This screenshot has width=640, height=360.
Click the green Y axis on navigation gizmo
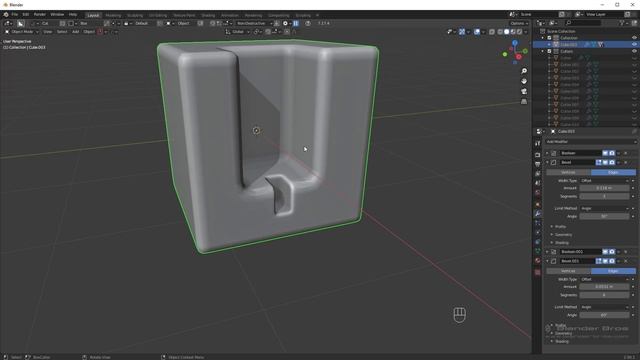pyautogui.click(x=505, y=54)
